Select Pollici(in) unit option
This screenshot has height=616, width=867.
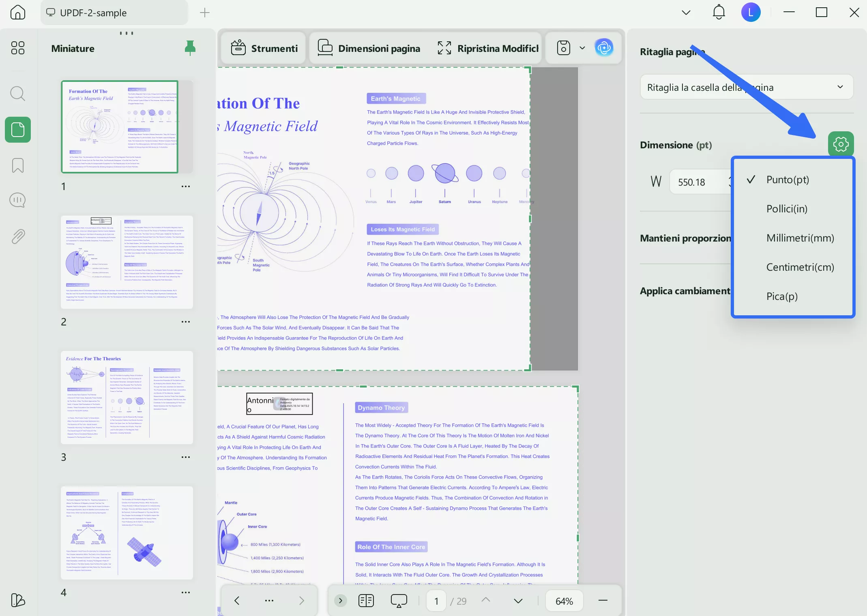click(787, 209)
